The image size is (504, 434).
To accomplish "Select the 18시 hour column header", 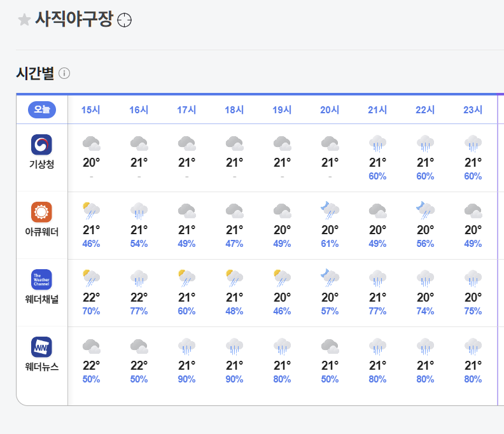I will pos(234,110).
